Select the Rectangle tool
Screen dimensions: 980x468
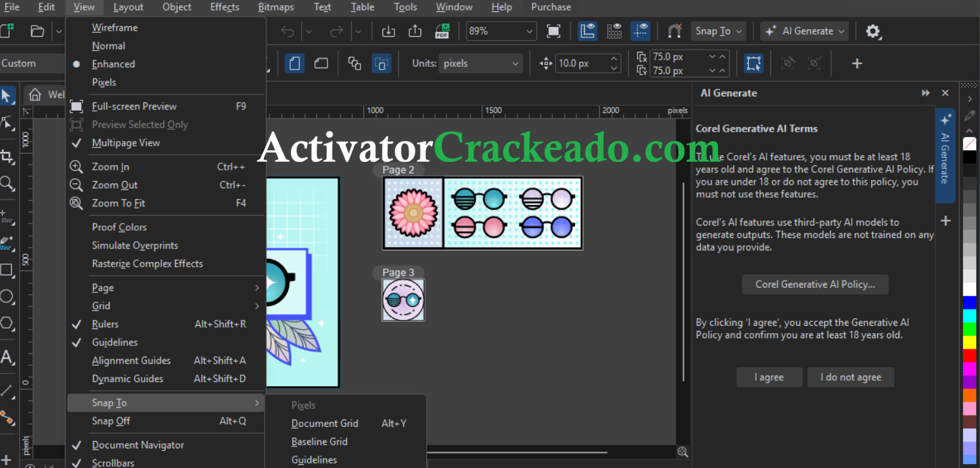click(7, 270)
